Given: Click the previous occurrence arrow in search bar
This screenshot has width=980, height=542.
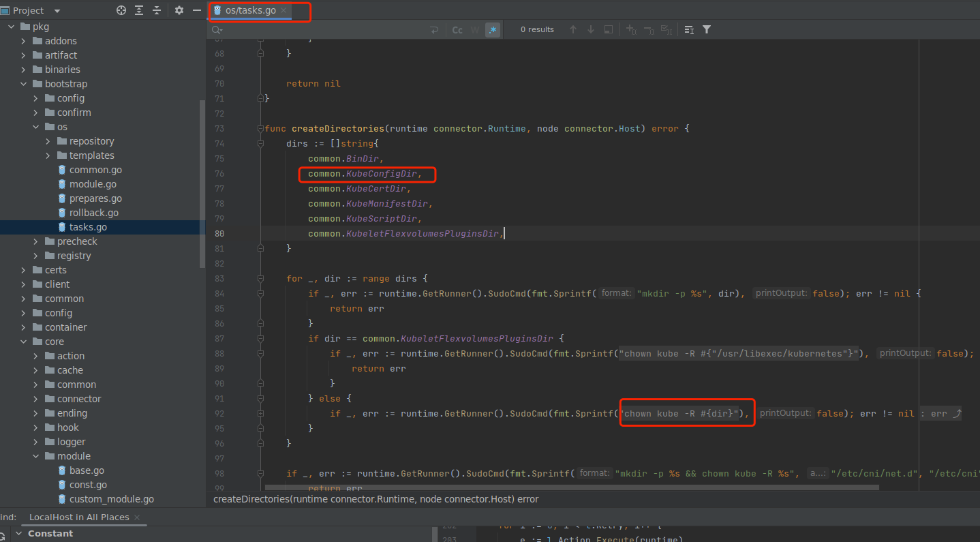Looking at the screenshot, I should 573,29.
